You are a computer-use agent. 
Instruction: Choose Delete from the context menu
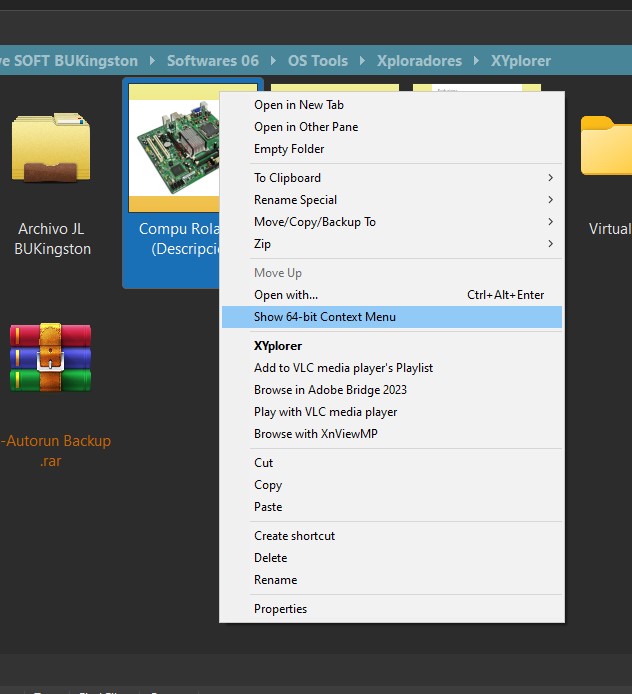tap(270, 558)
